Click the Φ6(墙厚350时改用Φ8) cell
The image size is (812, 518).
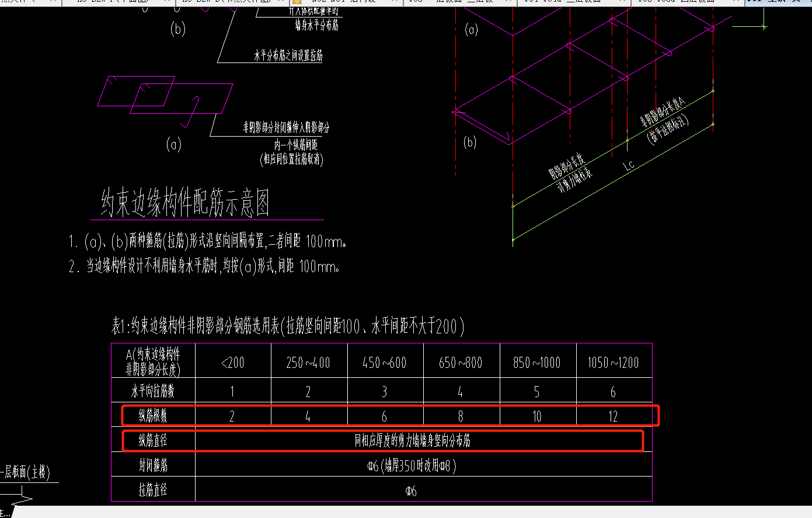tap(412, 466)
